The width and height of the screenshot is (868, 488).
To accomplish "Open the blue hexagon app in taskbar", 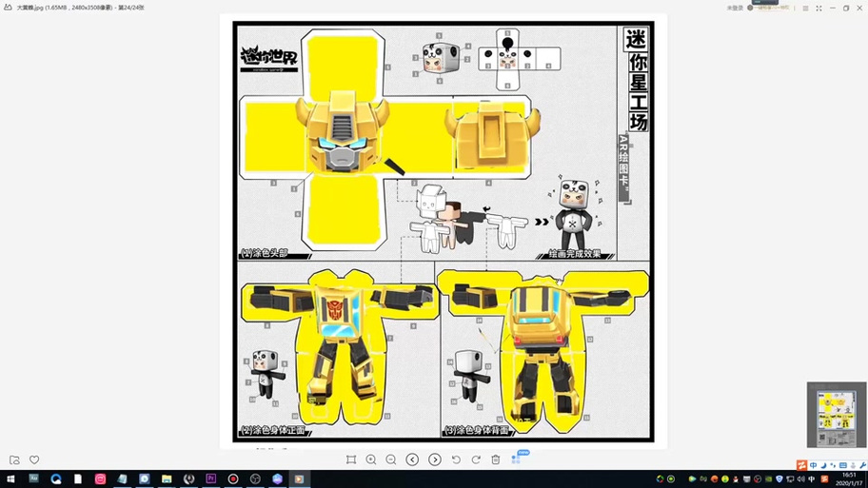I will pyautogui.click(x=277, y=479).
